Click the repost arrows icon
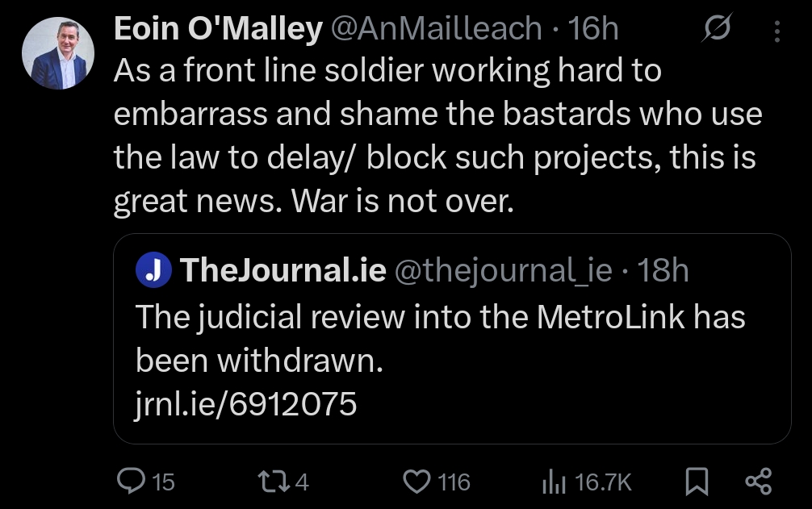 (x=270, y=482)
